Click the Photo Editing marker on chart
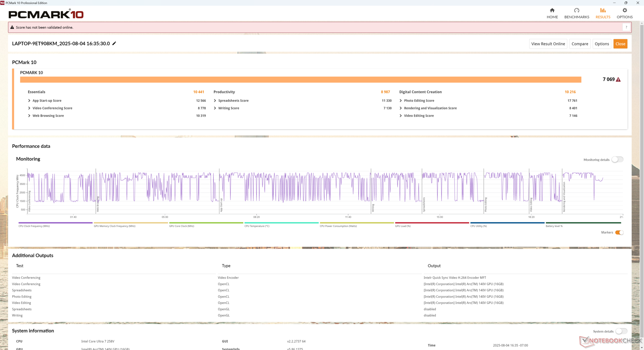644x350 pixels. click(486, 205)
